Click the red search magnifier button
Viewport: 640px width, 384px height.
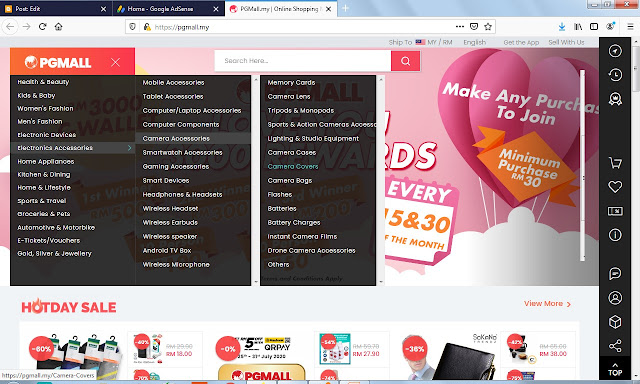coord(405,61)
